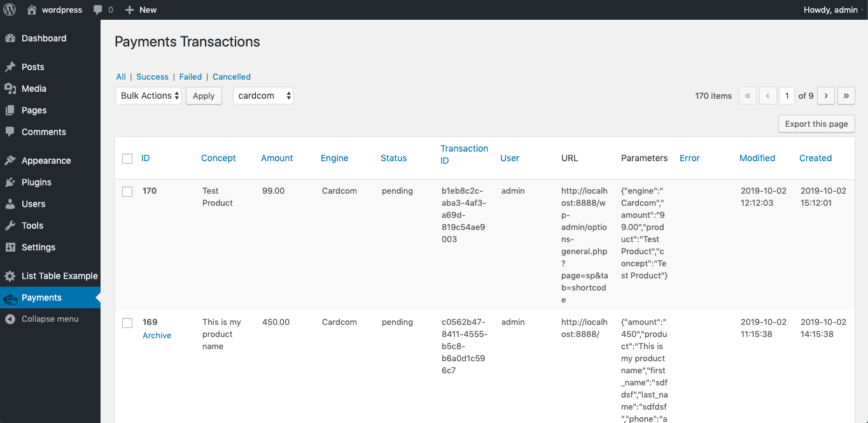Click the Users person icon
The image size is (868, 423).
tap(10, 204)
